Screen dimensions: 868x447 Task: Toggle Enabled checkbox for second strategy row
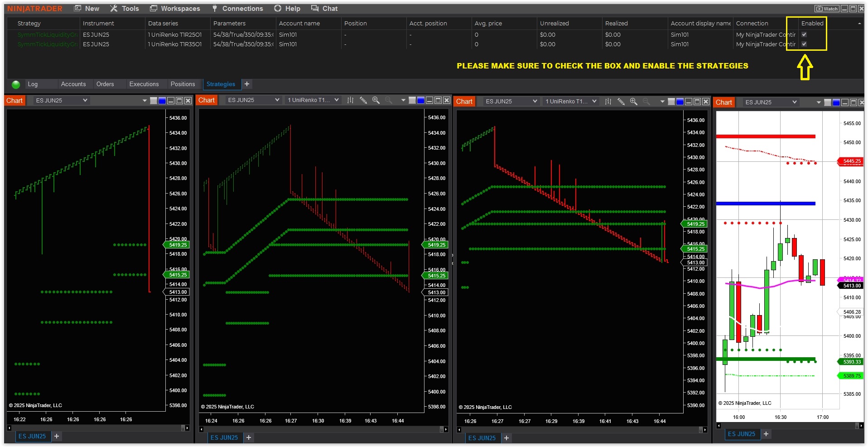(804, 44)
